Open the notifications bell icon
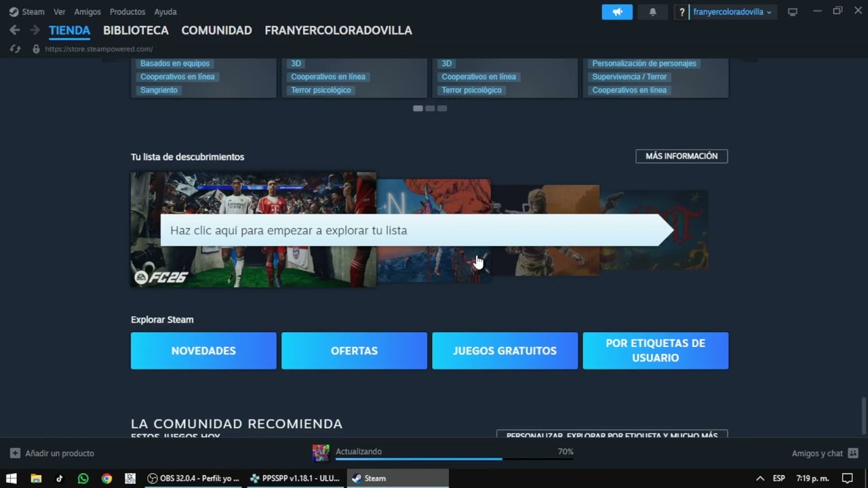Screen dimensions: 868x488 click(x=653, y=12)
